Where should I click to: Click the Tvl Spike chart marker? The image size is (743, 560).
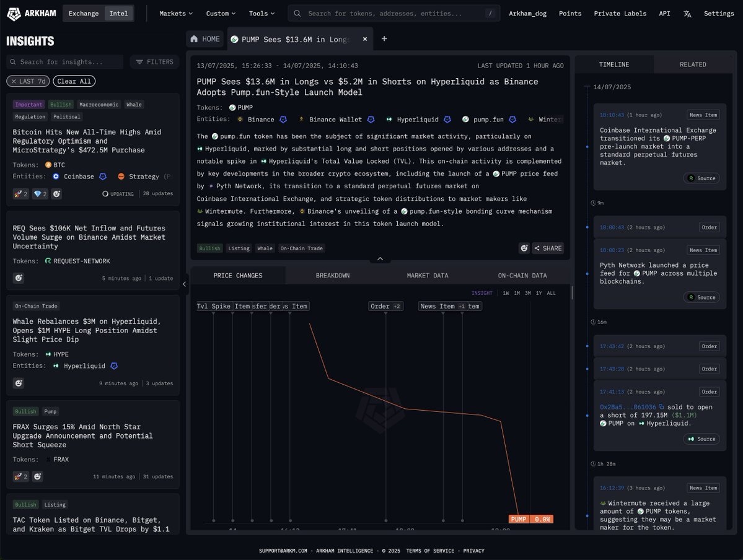click(213, 307)
